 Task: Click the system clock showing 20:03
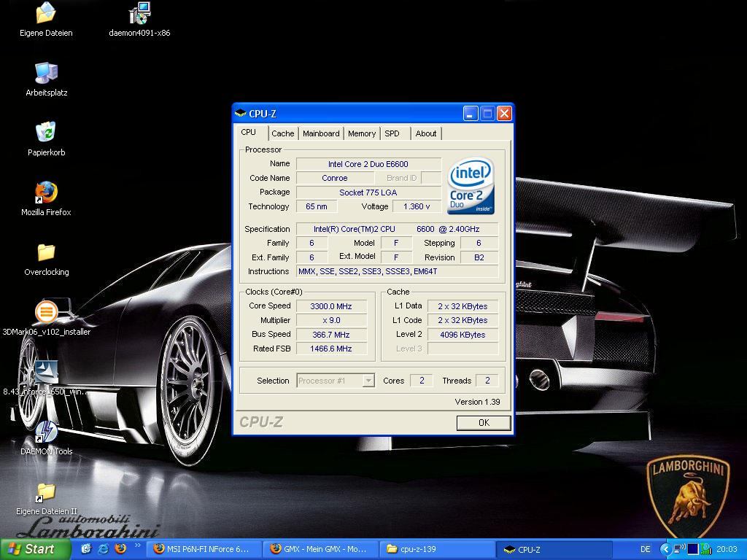tap(727, 549)
